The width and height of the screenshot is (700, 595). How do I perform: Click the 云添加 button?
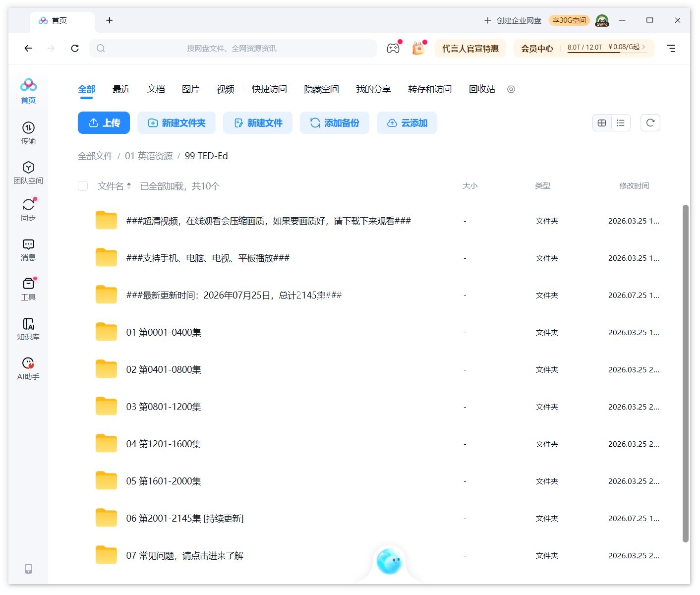click(407, 123)
